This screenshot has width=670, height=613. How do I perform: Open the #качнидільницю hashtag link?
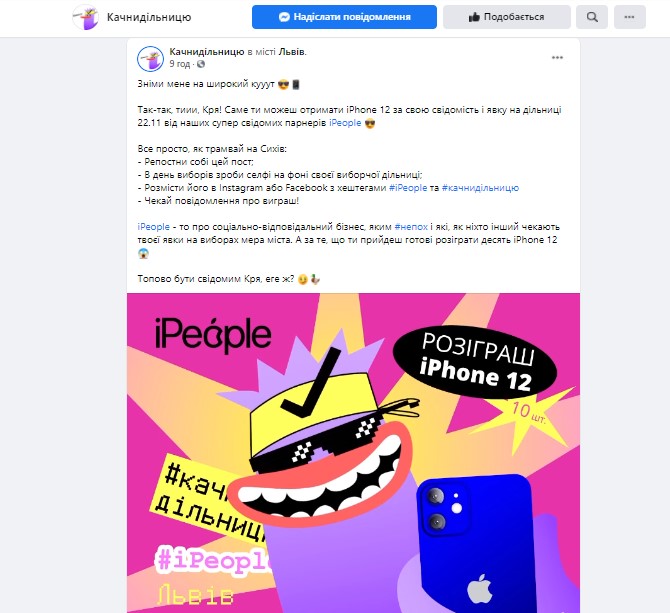click(480, 188)
